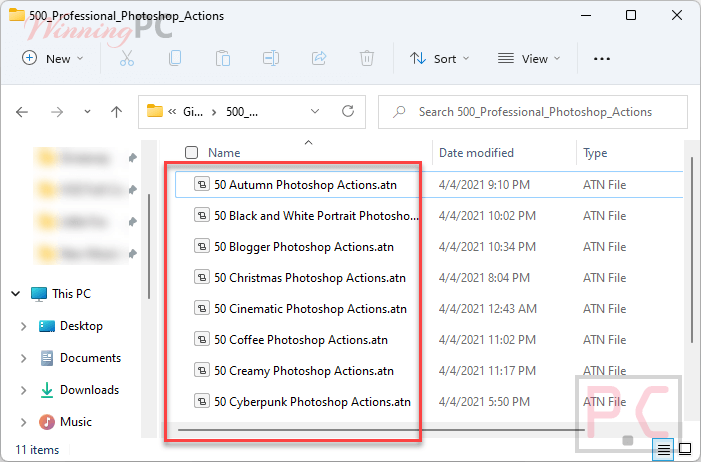701x462 pixels.
Task: Click icon of 50 Autumn Photoshop Actions.atn
Action: pyautogui.click(x=202, y=184)
